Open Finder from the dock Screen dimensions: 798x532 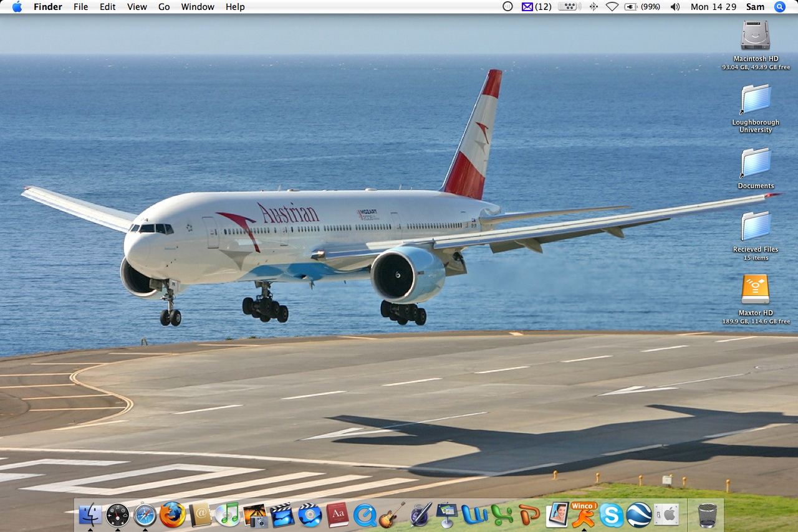(x=90, y=515)
